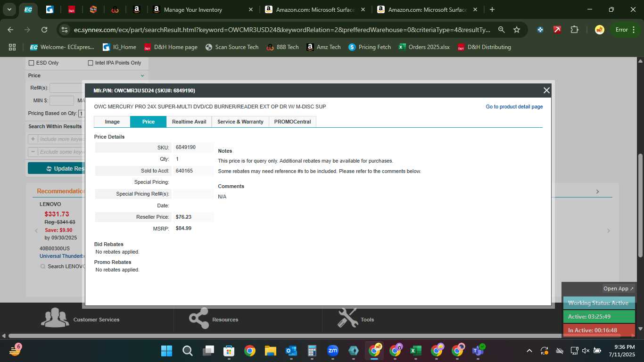Tick the Intel IPA Points Only checkbox
This screenshot has height=362, width=644.
tap(91, 63)
